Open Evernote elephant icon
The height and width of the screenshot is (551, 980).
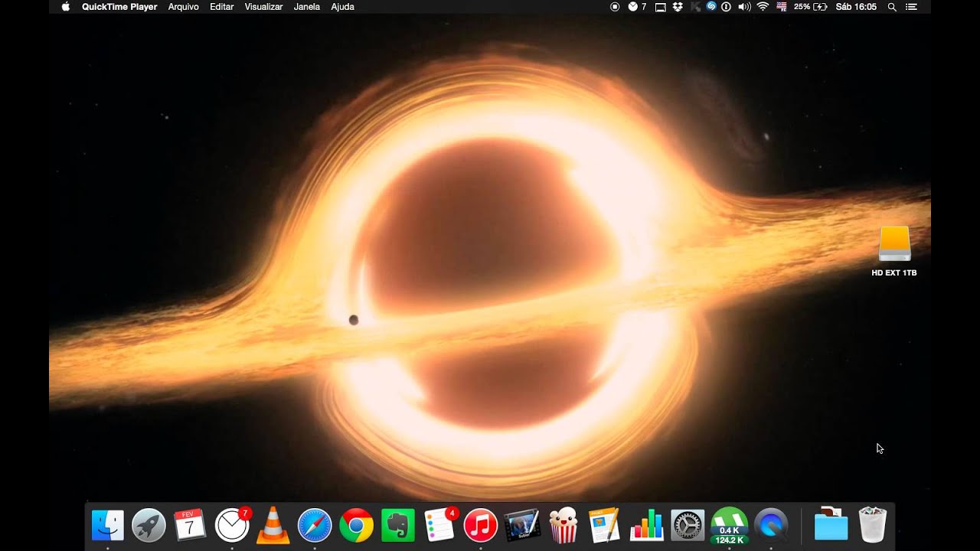397,526
